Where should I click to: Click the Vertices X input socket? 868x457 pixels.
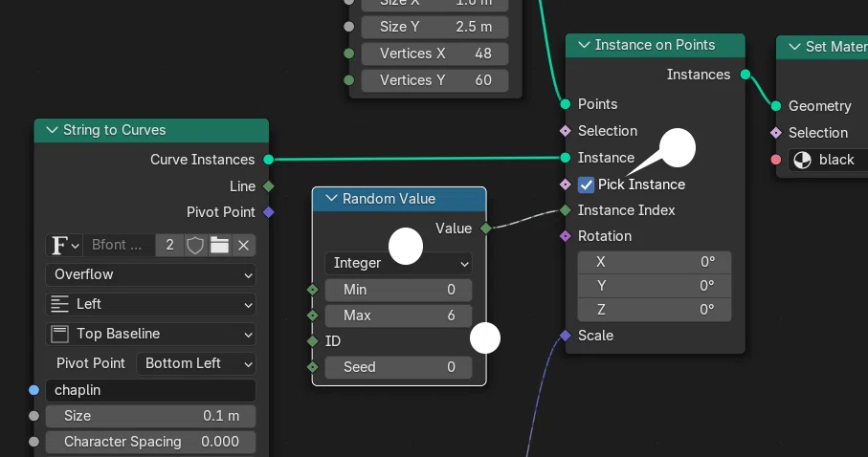point(348,54)
